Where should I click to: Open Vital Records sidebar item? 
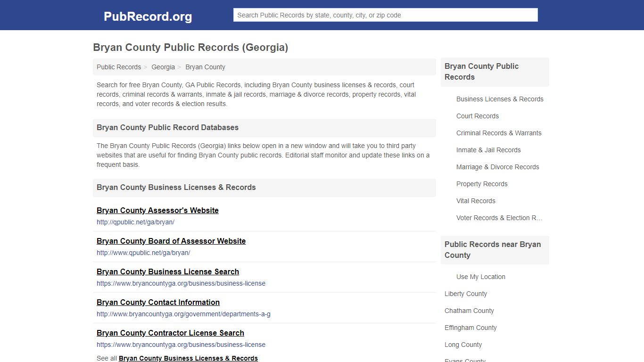point(476,201)
